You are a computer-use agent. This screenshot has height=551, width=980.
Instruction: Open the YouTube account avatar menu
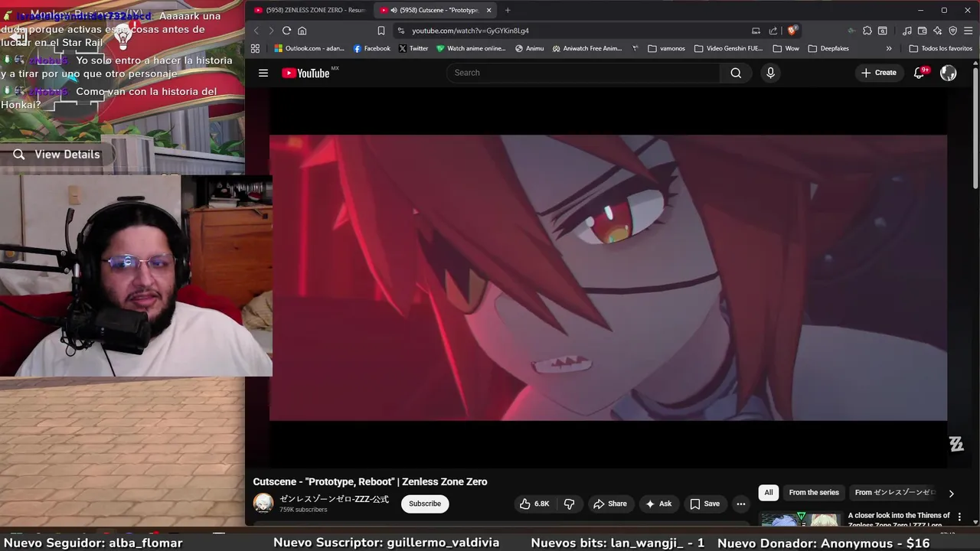tap(949, 73)
